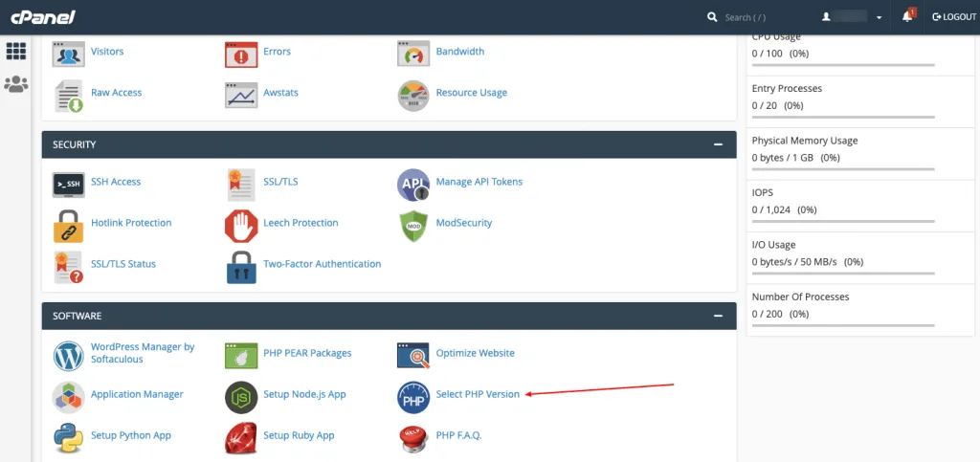Click the Errors icon
The height and width of the screenshot is (462, 980).
[241, 54]
